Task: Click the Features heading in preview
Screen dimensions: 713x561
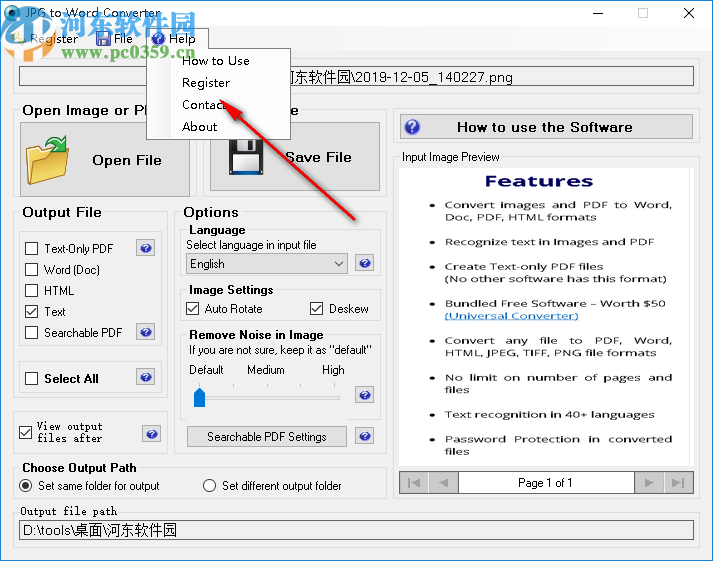Action: (539, 181)
